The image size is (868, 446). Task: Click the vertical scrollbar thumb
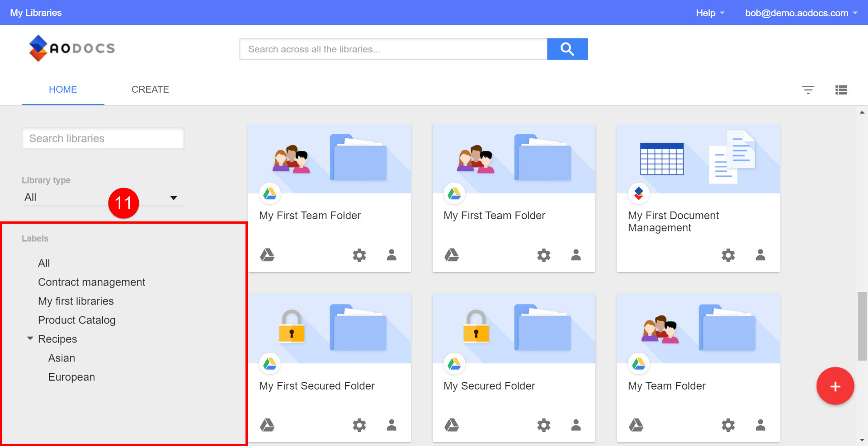point(862,326)
